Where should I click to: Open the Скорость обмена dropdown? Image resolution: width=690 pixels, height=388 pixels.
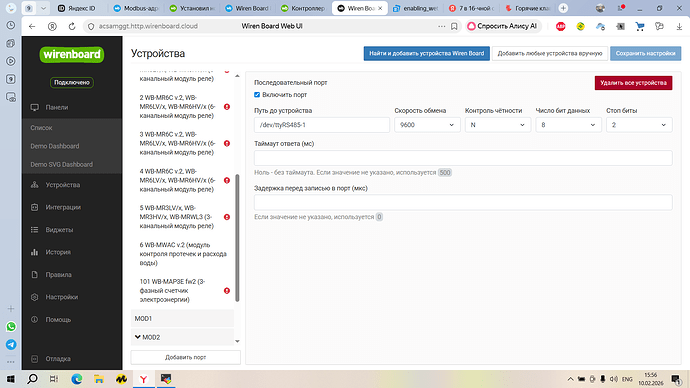[427, 125]
